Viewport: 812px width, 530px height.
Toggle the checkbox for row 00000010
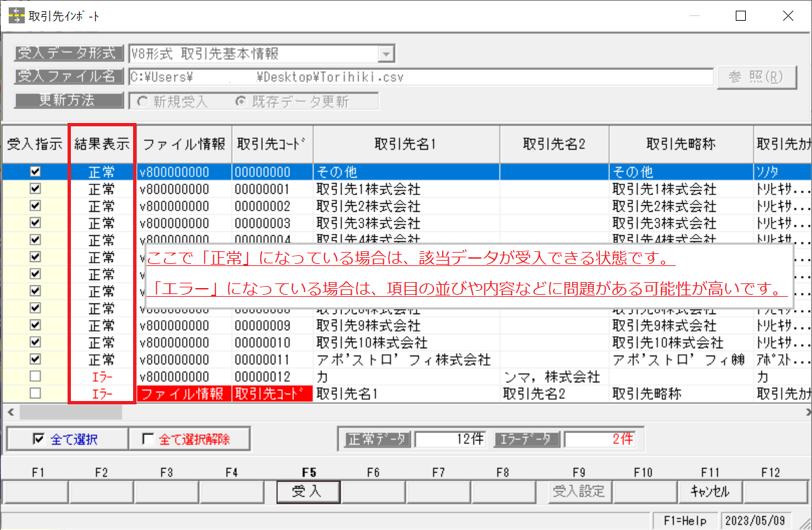(x=35, y=342)
